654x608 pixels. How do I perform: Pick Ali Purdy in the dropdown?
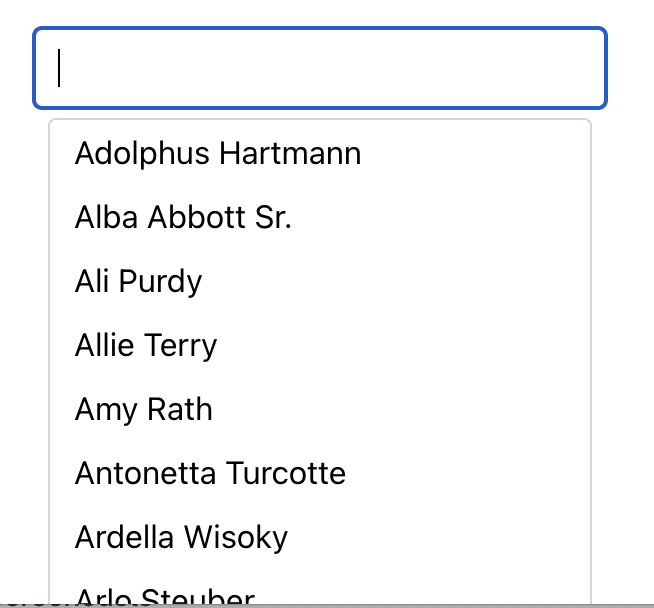[x=138, y=282]
